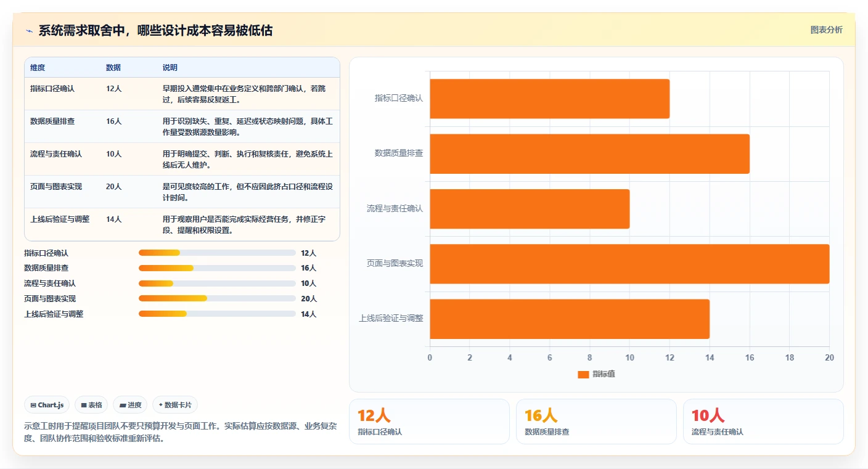Click the page title 系统需求取舍中
Image resolution: width=868 pixels, height=469 pixels.
point(155,31)
